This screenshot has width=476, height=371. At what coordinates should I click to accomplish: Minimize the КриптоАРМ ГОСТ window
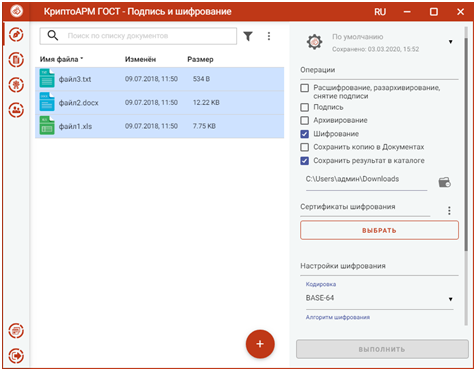[407, 12]
